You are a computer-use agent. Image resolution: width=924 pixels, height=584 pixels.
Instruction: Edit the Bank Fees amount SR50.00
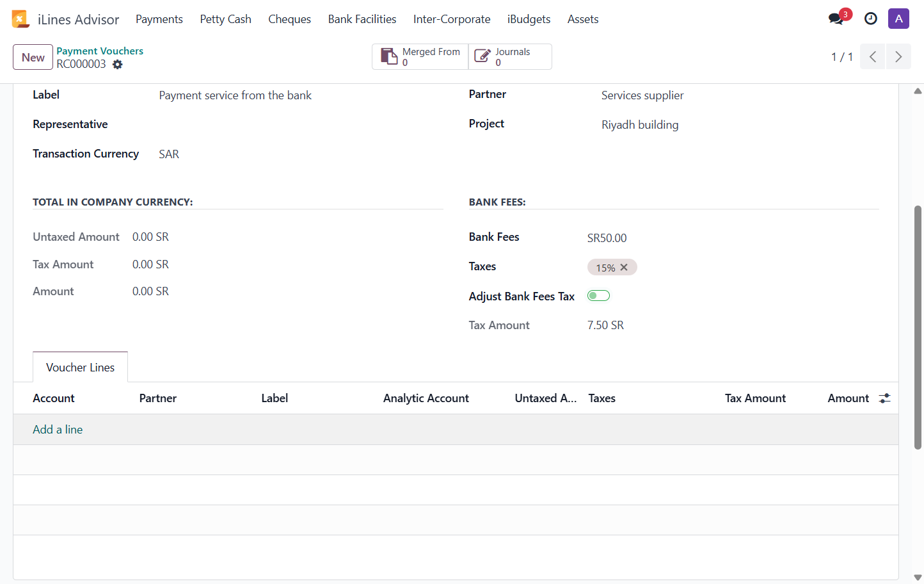(607, 238)
